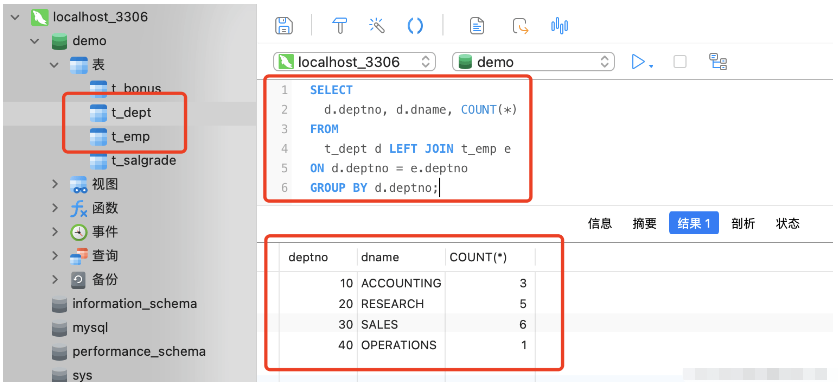
Task: Switch to the 摘要 tab
Action: pyautogui.click(x=644, y=223)
